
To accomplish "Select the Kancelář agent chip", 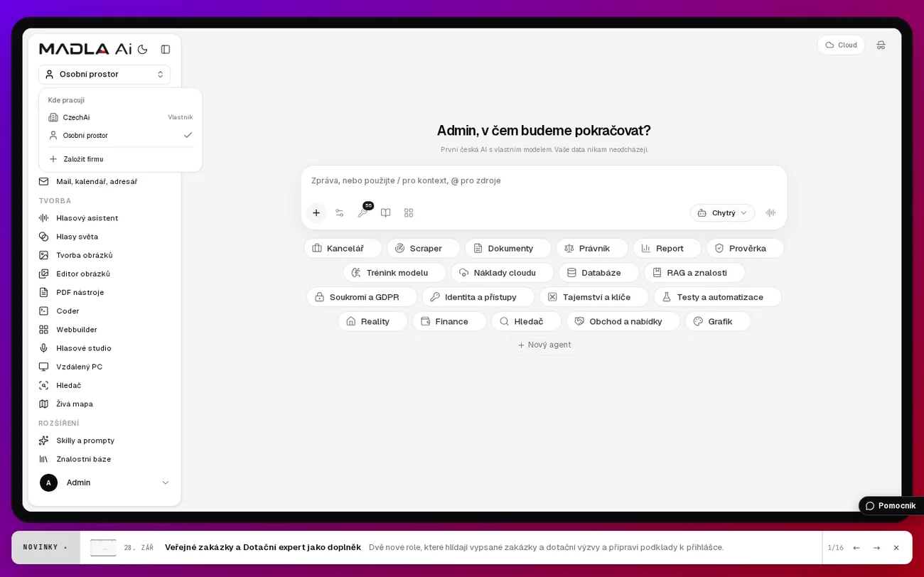I will 343,248.
